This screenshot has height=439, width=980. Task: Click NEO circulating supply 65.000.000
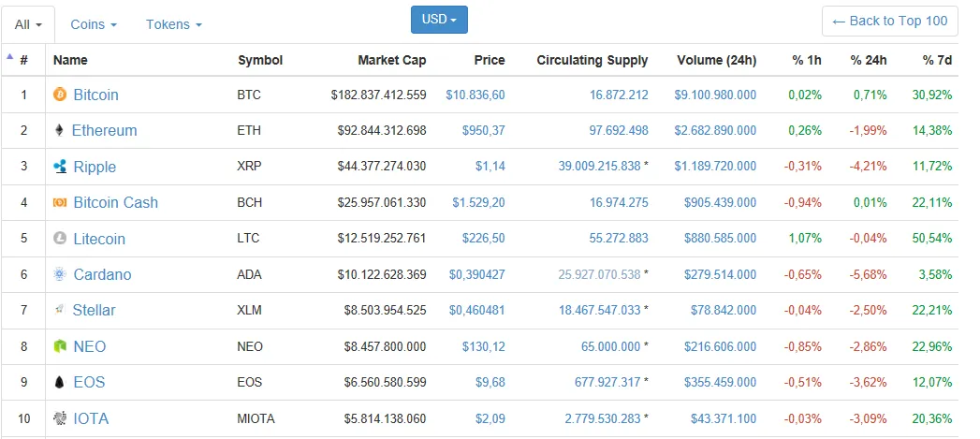point(610,346)
